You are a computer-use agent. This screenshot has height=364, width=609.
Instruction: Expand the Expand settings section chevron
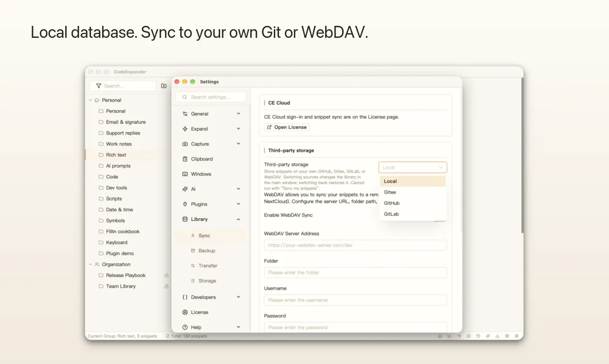[238, 129]
